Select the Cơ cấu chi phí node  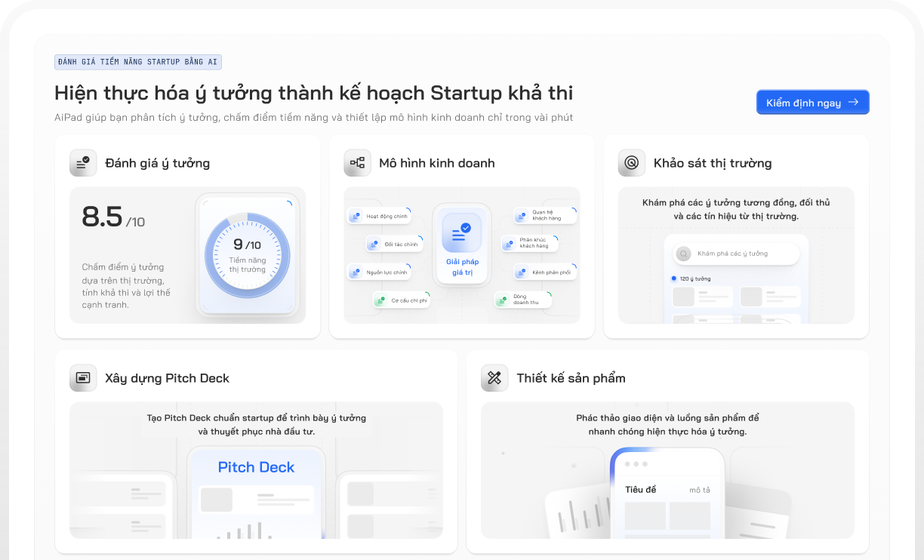point(402,300)
